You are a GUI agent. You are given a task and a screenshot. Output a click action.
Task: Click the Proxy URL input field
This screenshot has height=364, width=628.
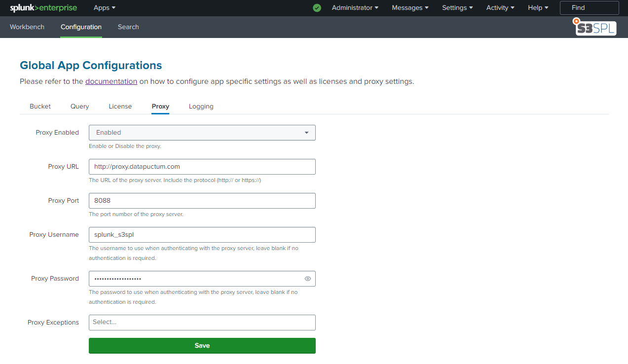(202, 167)
